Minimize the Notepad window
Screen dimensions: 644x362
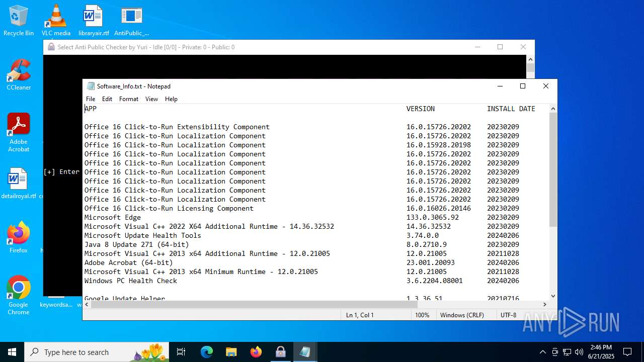[500, 86]
